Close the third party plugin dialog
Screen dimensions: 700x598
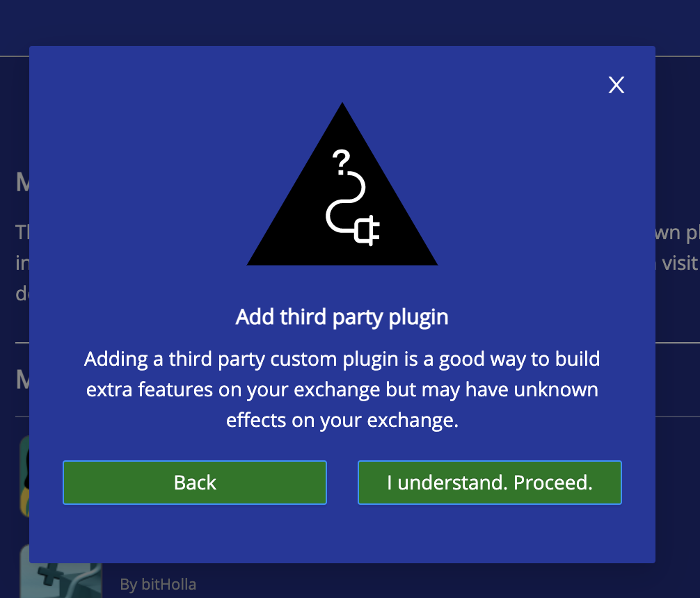(616, 85)
